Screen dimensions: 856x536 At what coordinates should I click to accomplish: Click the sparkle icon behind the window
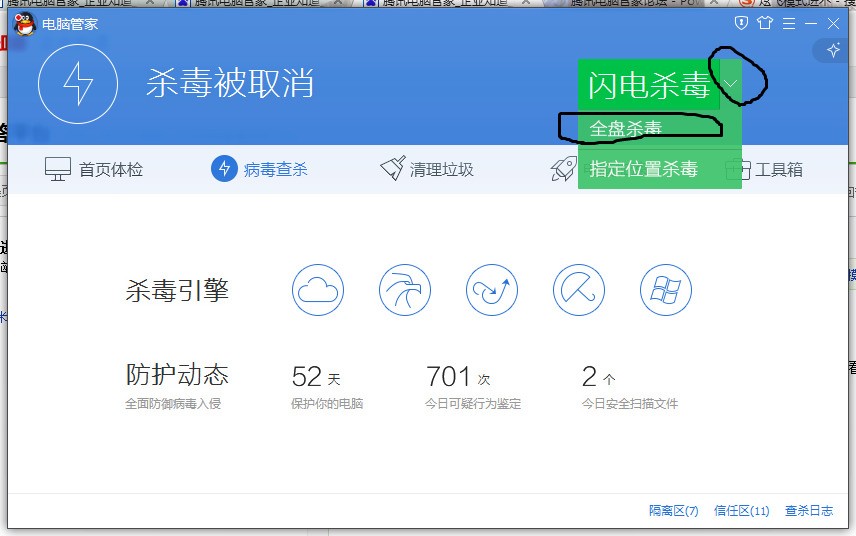pos(833,50)
